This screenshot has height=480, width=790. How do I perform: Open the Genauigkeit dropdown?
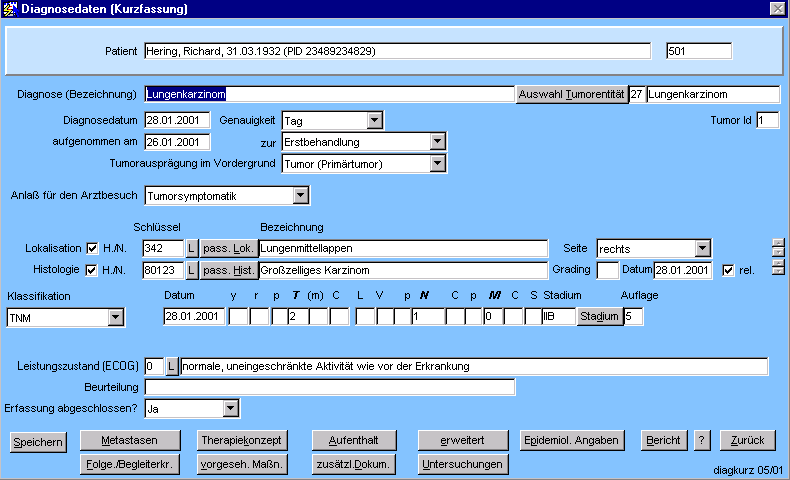[x=374, y=121]
